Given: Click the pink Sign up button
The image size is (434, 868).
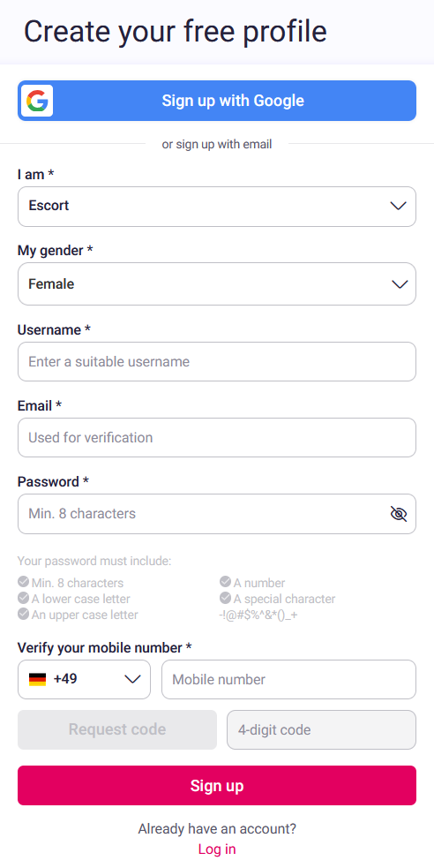Looking at the screenshot, I should tap(217, 786).
